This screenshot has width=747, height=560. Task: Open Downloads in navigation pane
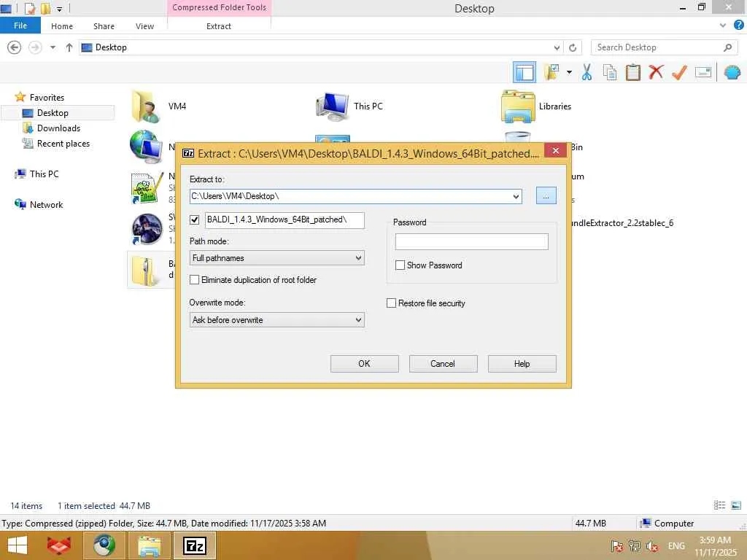pos(58,128)
